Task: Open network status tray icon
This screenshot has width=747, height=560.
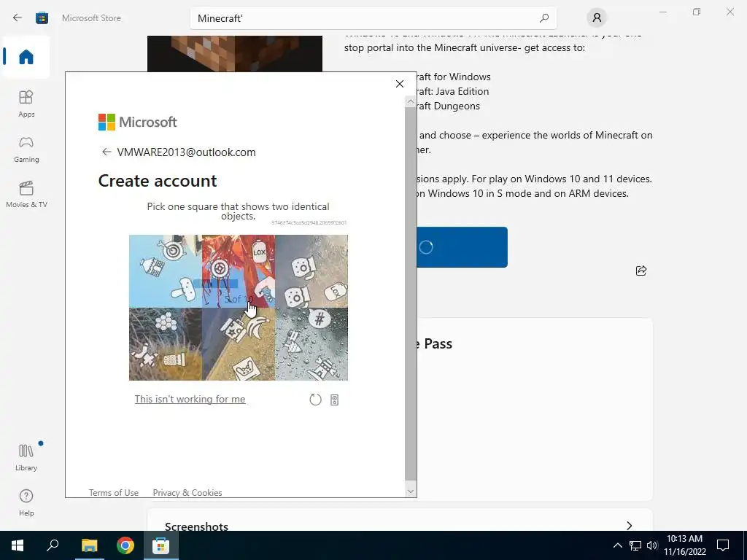Action: [635, 545]
